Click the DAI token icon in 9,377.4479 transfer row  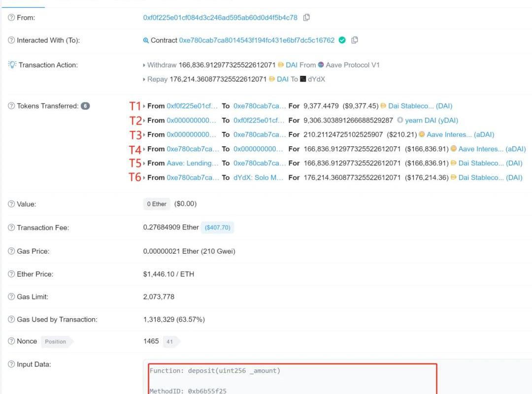click(x=383, y=105)
